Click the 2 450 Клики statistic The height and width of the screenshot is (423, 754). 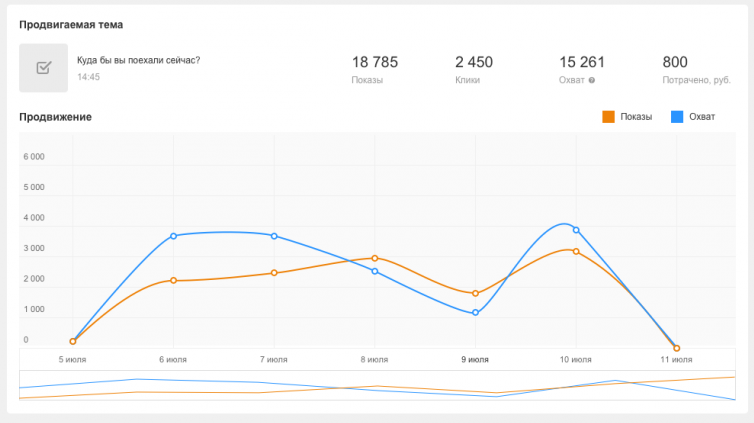473,62
